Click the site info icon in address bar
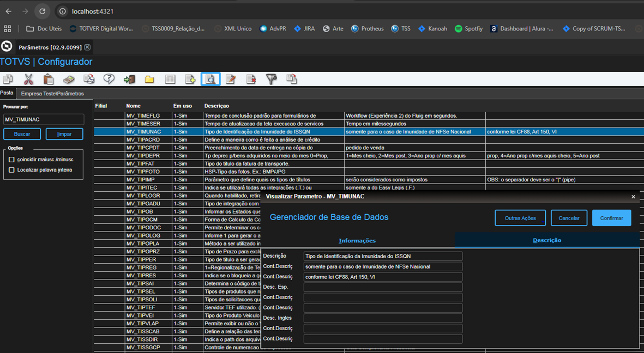Viewport: 644px width, 353px height. click(63, 11)
